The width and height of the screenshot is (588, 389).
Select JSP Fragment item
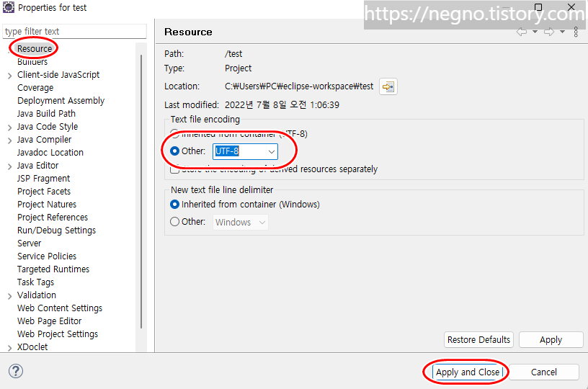tap(43, 179)
